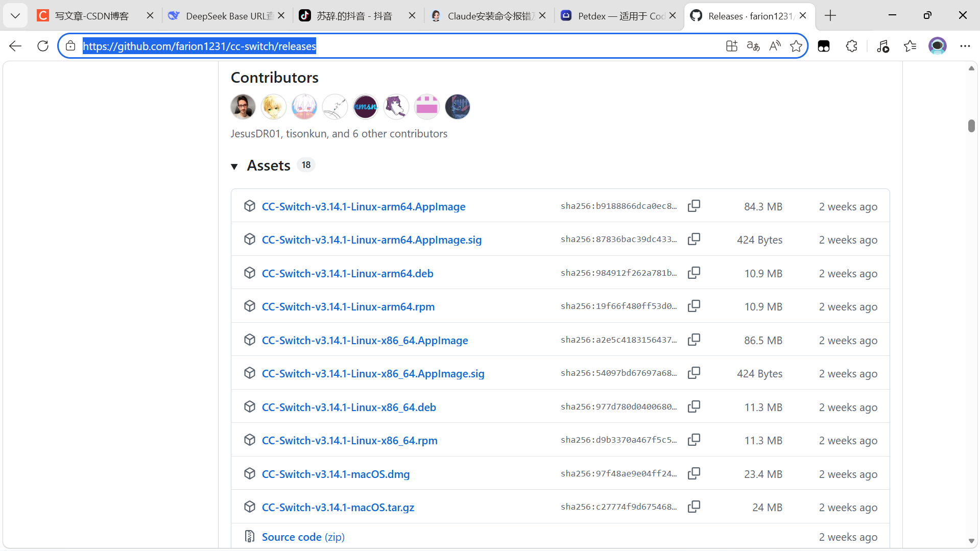
Task: Copy SHA256 for Linux-arm64.rpm
Action: click(x=694, y=306)
